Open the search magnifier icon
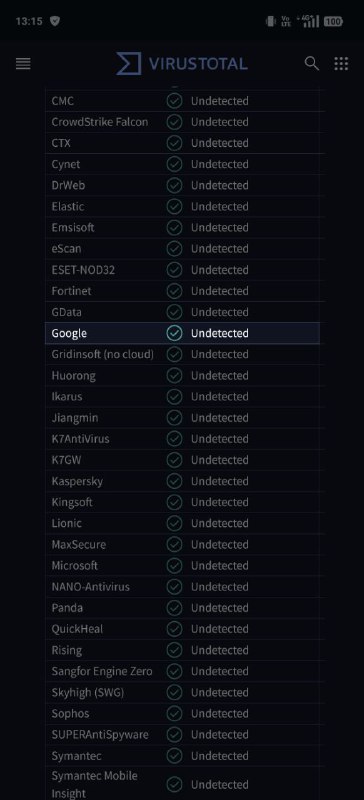The width and height of the screenshot is (364, 800). [x=311, y=63]
